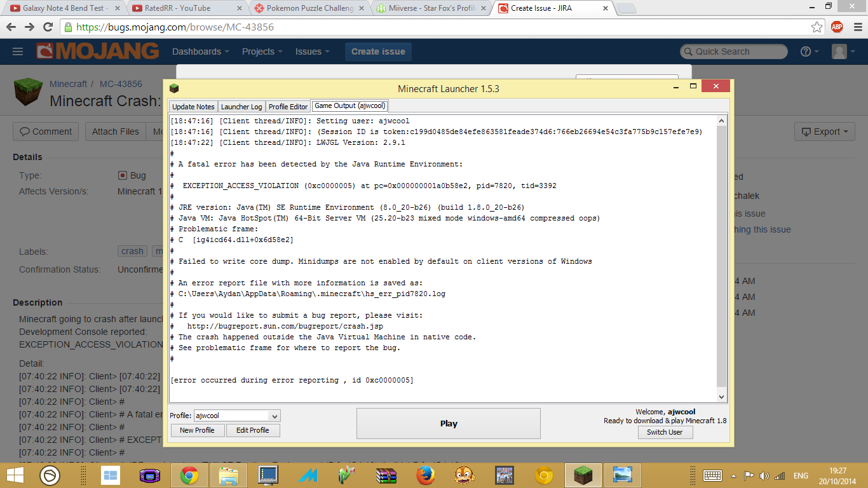Go back to the previous page in Chrome
Screen dimensions: 868x488
(x=12, y=27)
